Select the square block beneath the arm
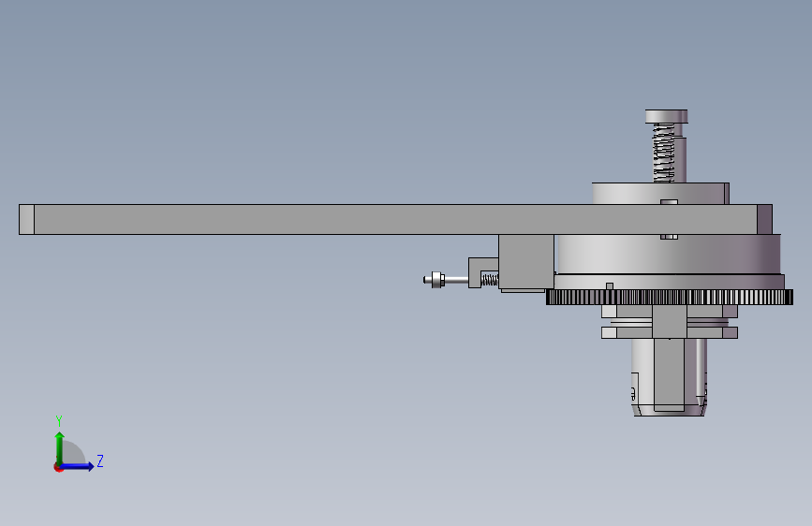This screenshot has height=526, width=812. pos(526,261)
